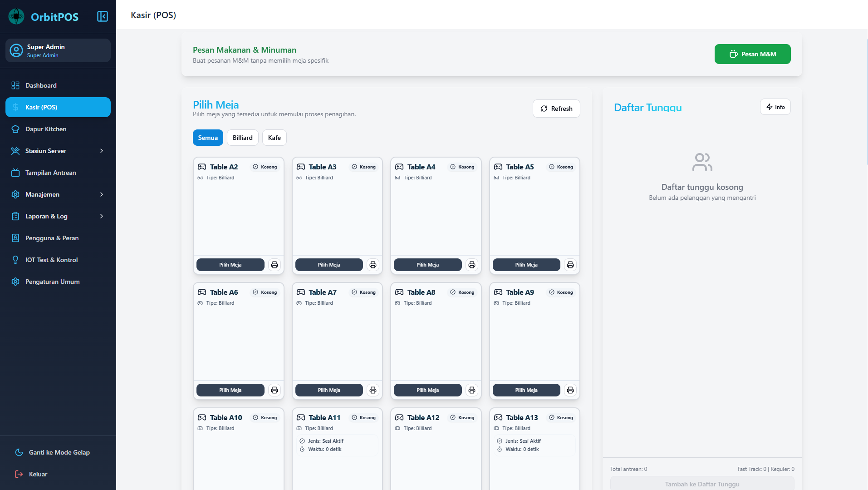
Task: Collapse the sidebar with the panel icon
Action: pos(103,17)
